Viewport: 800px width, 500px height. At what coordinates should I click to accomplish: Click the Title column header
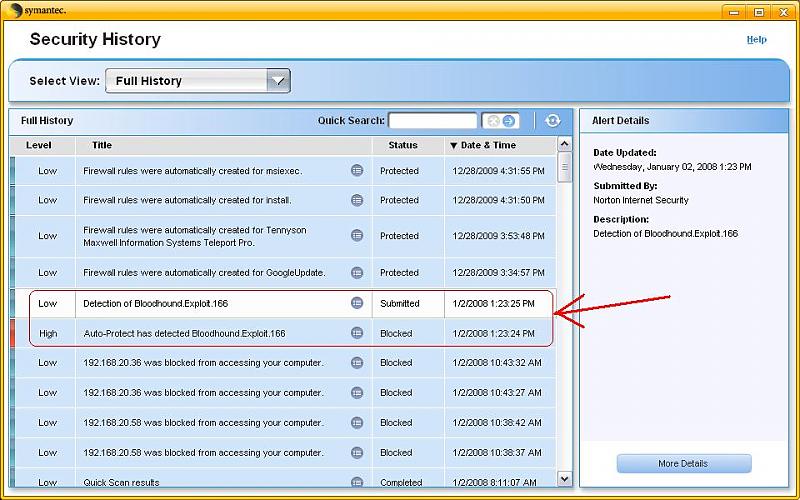coord(102,145)
